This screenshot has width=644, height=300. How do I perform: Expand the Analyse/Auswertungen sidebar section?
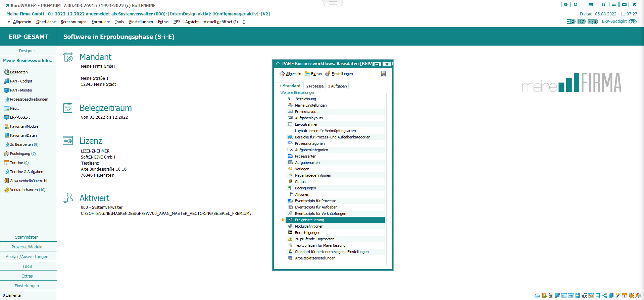(27, 257)
